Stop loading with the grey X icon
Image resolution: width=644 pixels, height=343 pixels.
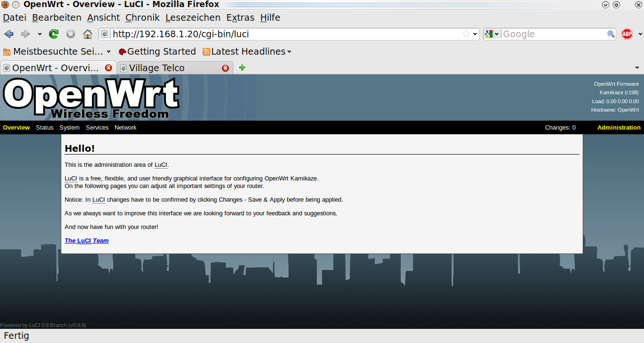pos(71,34)
